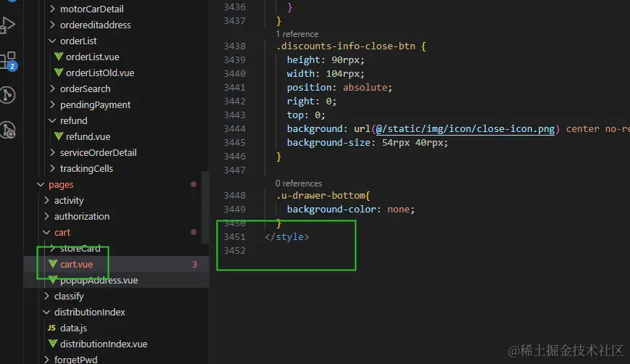Click JS icon next to data.js
This screenshot has height=364, width=630.
(x=51, y=328)
